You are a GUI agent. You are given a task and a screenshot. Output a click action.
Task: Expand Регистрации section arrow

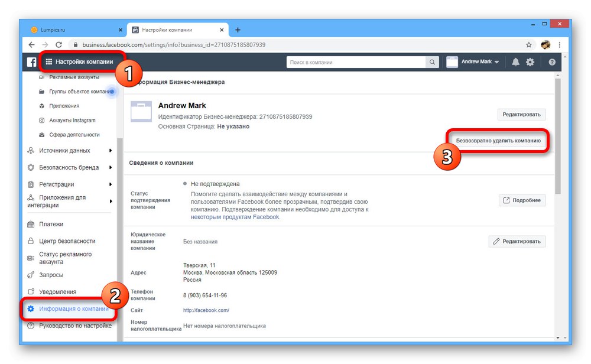[111, 184]
